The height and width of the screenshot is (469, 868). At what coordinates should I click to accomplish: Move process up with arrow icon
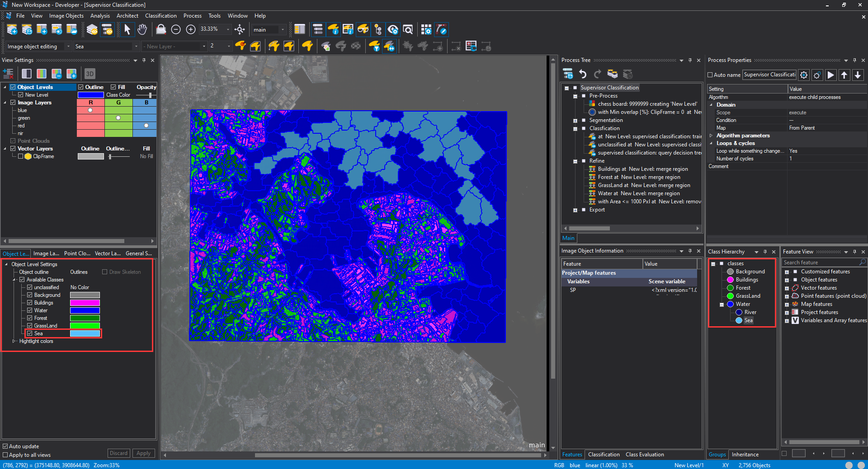pyautogui.click(x=844, y=75)
